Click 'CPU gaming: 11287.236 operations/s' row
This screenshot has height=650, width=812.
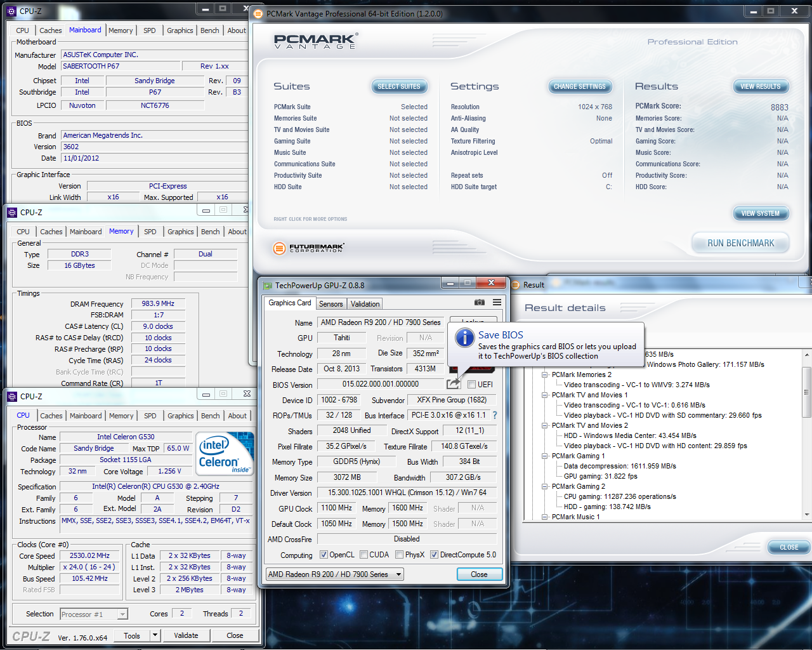620,496
